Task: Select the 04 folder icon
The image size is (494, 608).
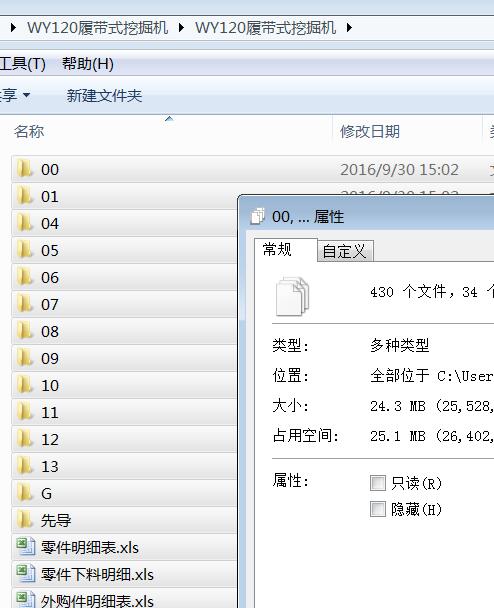Action: [x=25, y=223]
